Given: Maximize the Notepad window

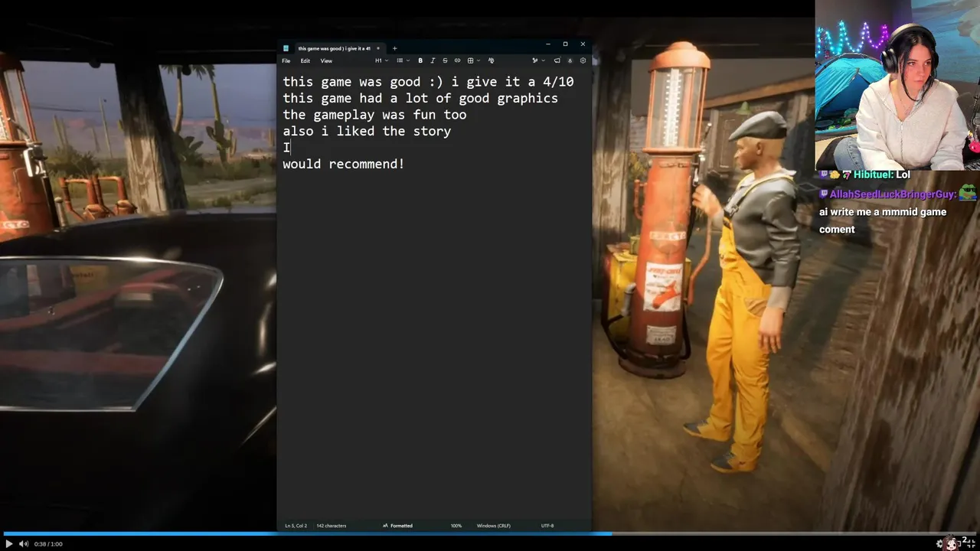Looking at the screenshot, I should 565,44.
